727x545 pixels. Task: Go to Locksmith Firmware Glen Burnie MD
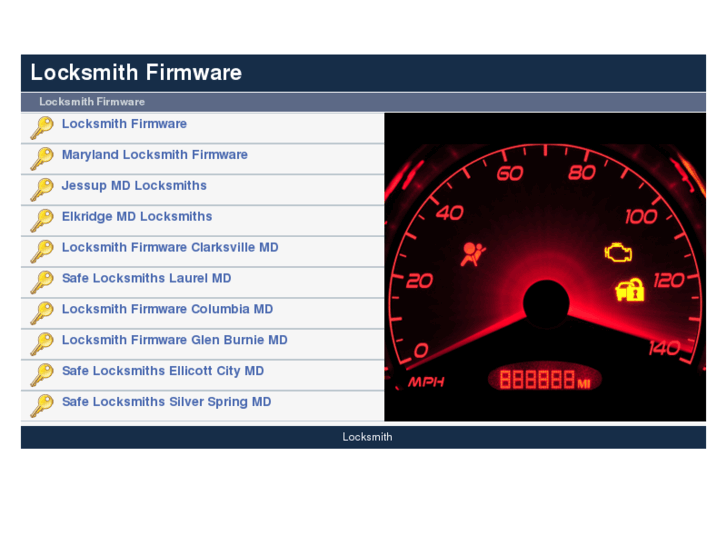175,340
